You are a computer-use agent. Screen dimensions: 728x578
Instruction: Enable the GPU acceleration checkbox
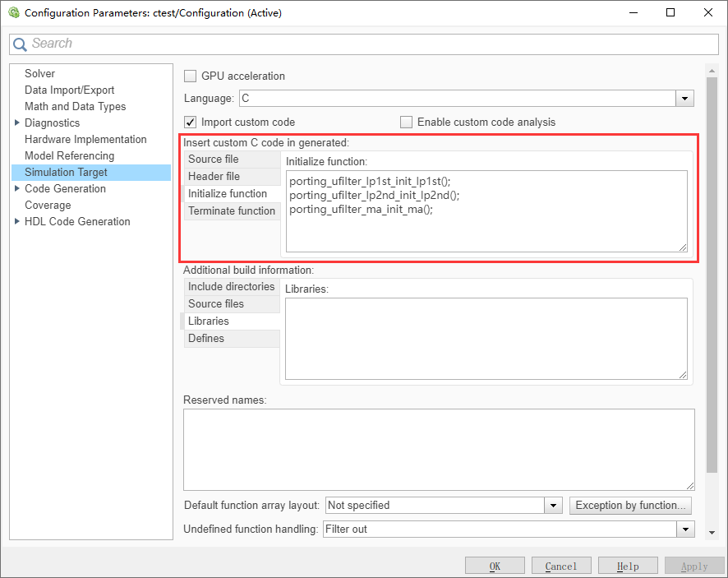tap(190, 76)
